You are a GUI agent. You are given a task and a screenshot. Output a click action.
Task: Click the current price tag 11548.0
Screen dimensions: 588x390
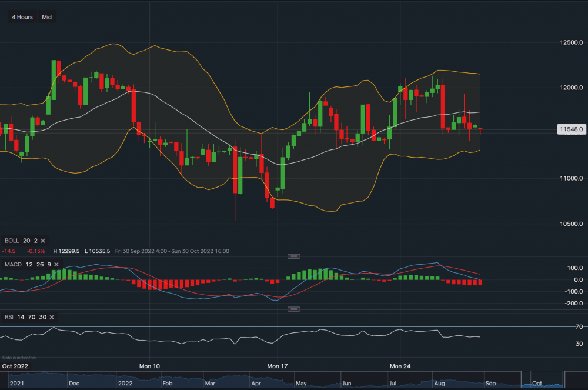[x=572, y=129]
